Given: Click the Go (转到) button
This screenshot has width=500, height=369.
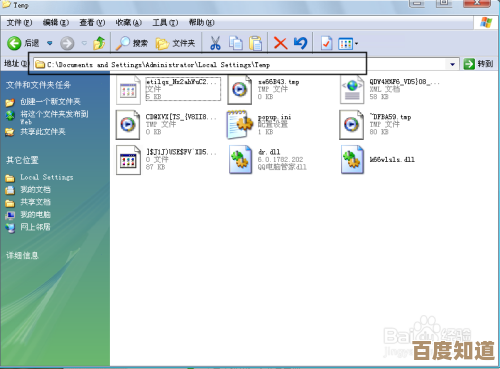Looking at the screenshot, I should (x=479, y=64).
